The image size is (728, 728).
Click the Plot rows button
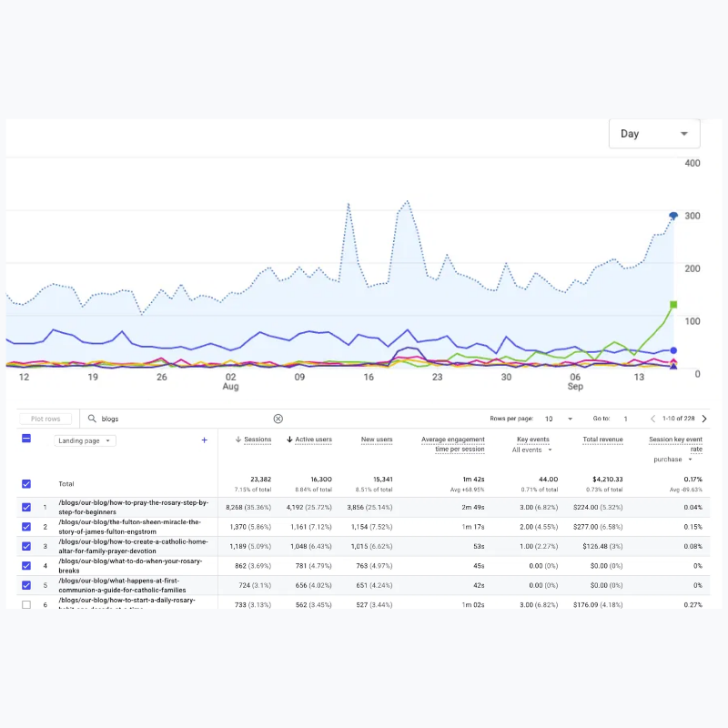coord(45,419)
